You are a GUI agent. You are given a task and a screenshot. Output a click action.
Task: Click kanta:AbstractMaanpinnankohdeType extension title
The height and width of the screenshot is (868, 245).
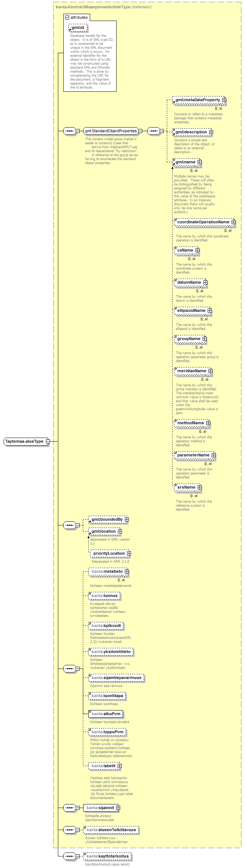click(104, 7)
